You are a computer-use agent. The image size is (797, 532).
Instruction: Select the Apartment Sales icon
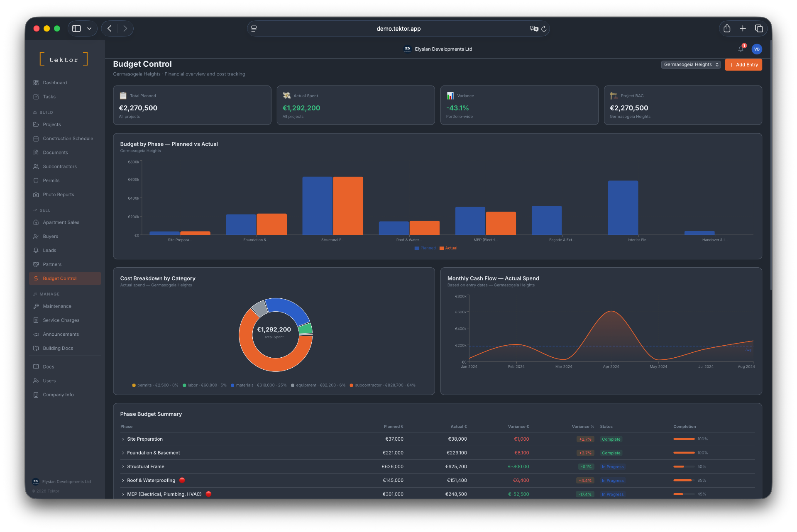point(37,222)
